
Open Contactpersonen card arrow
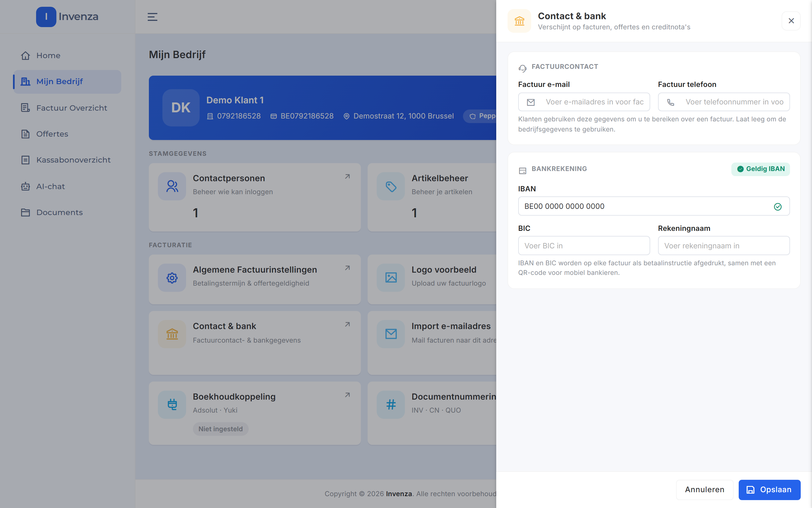click(x=347, y=177)
